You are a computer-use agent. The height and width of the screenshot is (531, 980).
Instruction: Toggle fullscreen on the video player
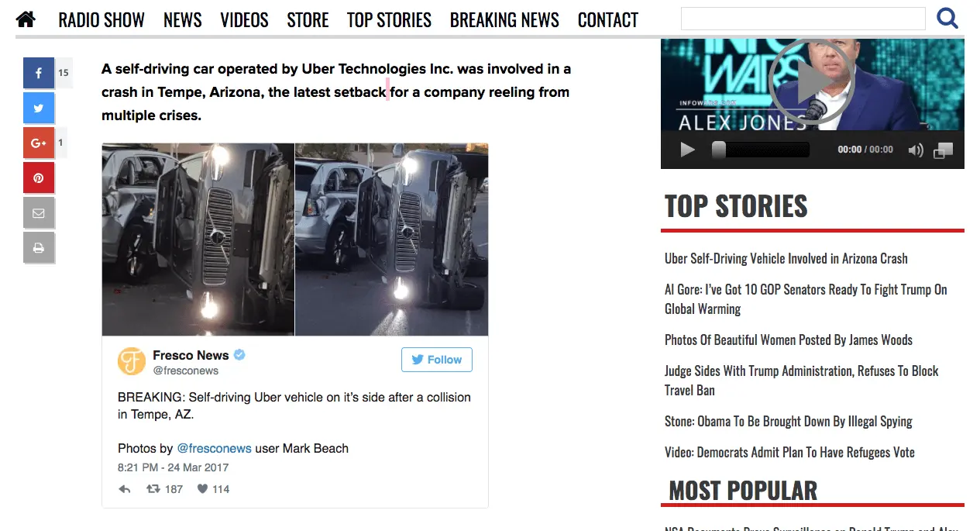tap(943, 150)
